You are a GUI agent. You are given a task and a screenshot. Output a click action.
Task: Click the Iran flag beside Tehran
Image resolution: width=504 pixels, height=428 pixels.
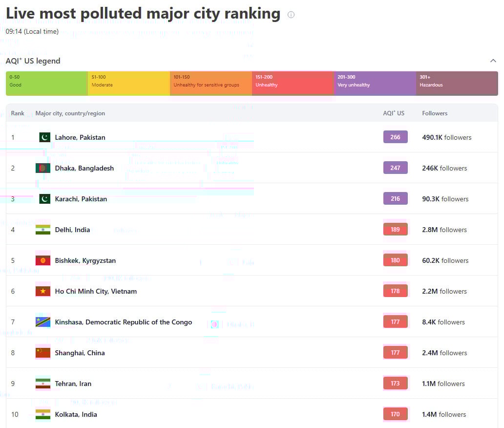[43, 384]
